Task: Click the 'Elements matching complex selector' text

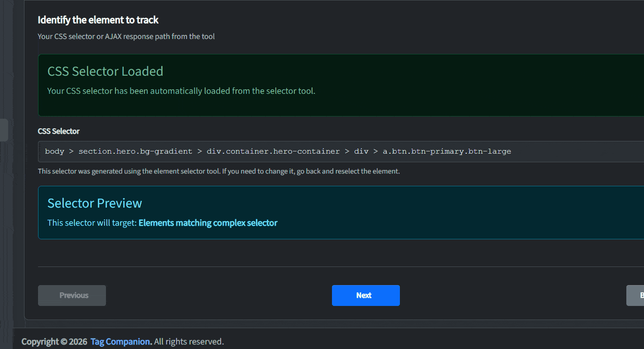Action: pos(208,223)
